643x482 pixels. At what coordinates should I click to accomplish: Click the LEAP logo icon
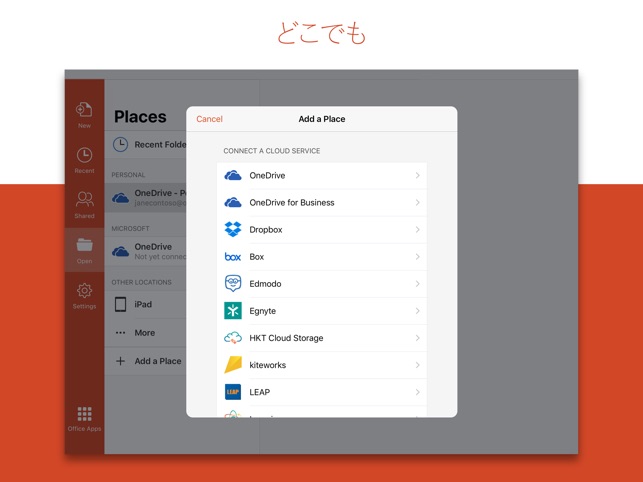(x=233, y=392)
